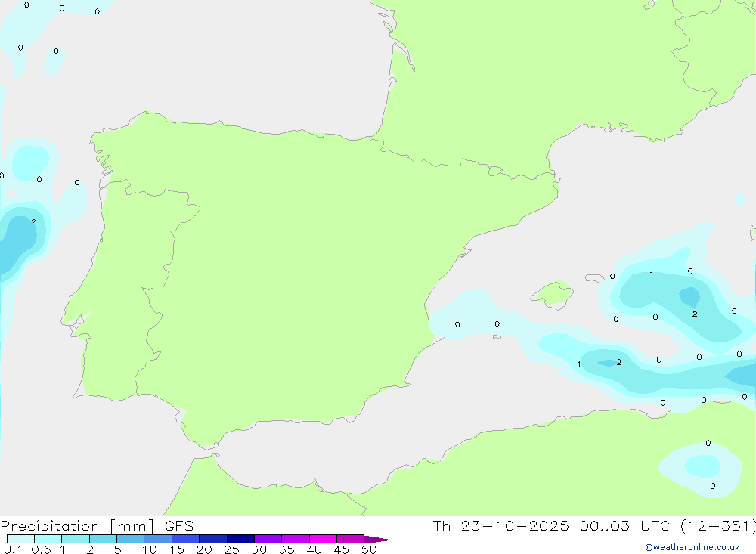Click the 'Precipitation [mm]' title text
The image size is (756, 554).
(77, 526)
